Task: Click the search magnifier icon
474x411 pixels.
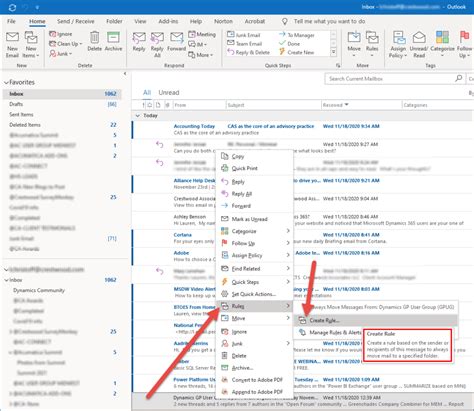Action: pos(458,78)
